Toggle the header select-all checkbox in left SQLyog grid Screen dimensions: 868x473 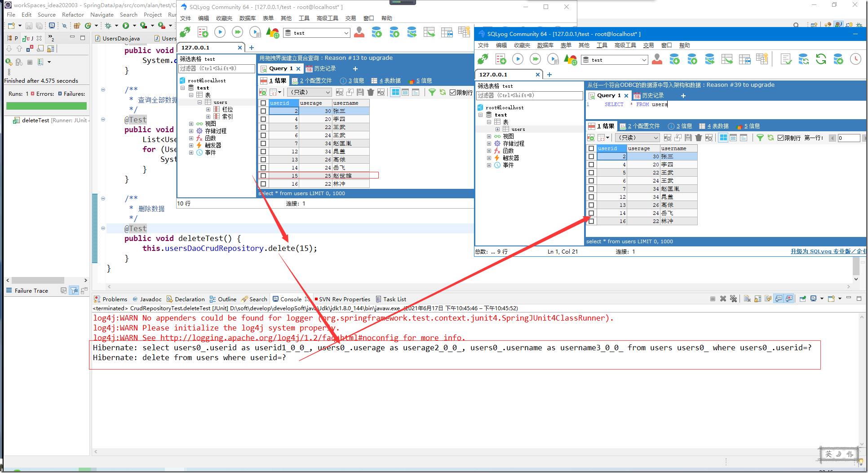click(x=263, y=103)
